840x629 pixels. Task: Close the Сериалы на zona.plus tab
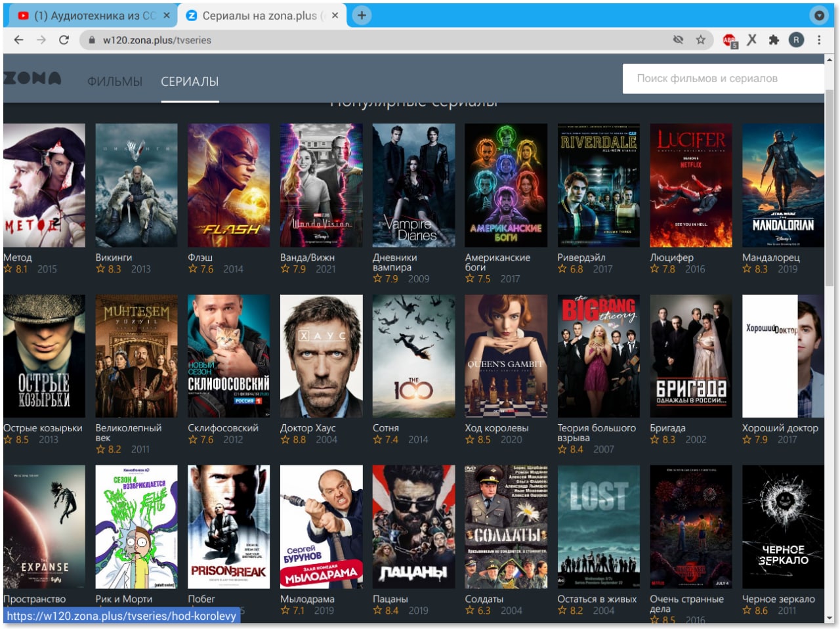(x=335, y=15)
